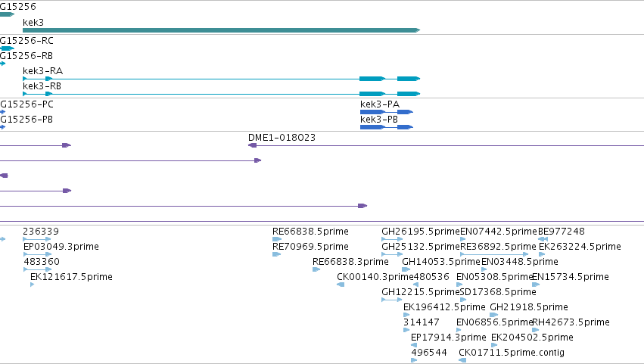Click the EP03049.3prime EST feature
Image resolution: width=644 pixels, height=364 pixels.
coord(37,254)
